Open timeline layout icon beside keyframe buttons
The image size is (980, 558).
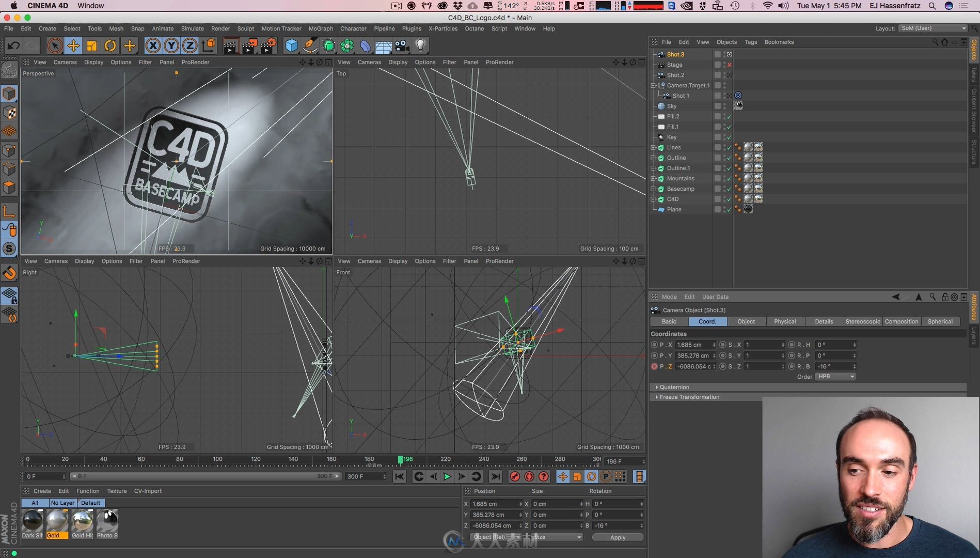[x=639, y=476]
